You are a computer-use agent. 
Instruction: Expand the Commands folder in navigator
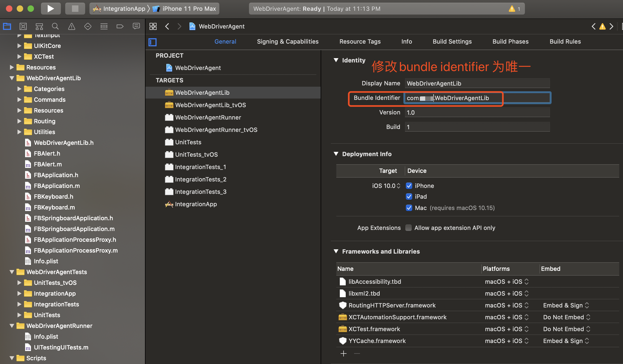click(x=19, y=100)
